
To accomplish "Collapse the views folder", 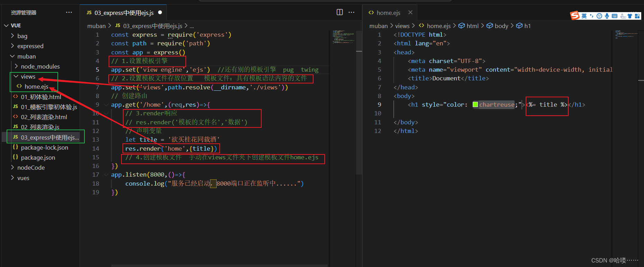I will tap(16, 76).
